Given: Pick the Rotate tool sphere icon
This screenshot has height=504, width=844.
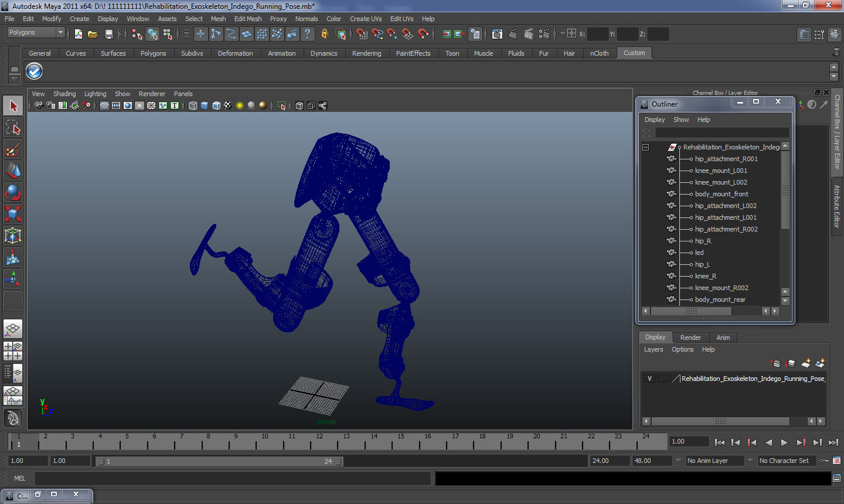Looking at the screenshot, I should (x=13, y=192).
